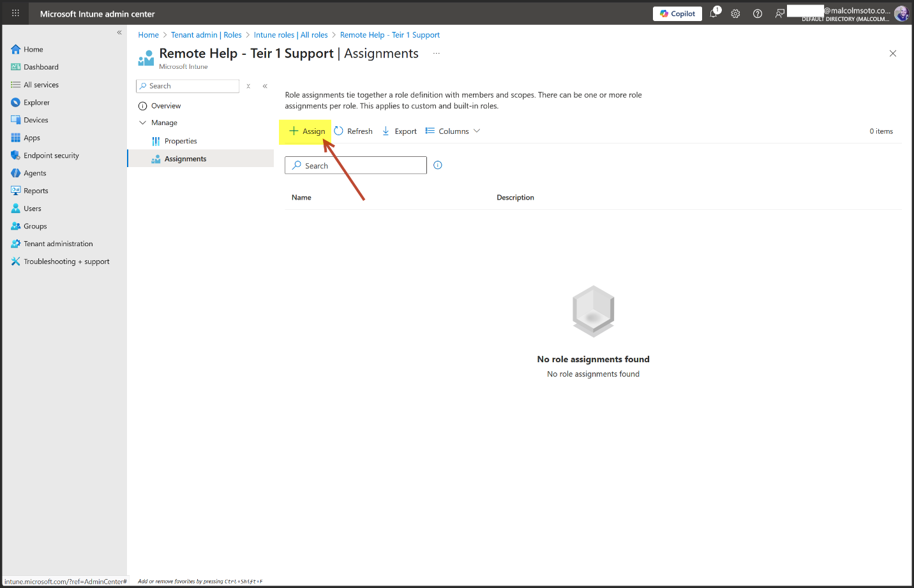Click the info icon beside search box
This screenshot has width=914, height=588.
pos(438,165)
